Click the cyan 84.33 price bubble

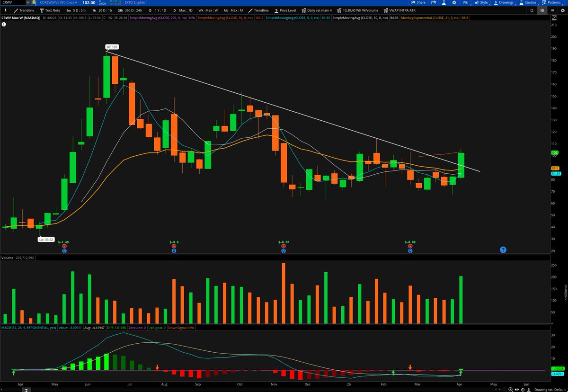(556, 173)
